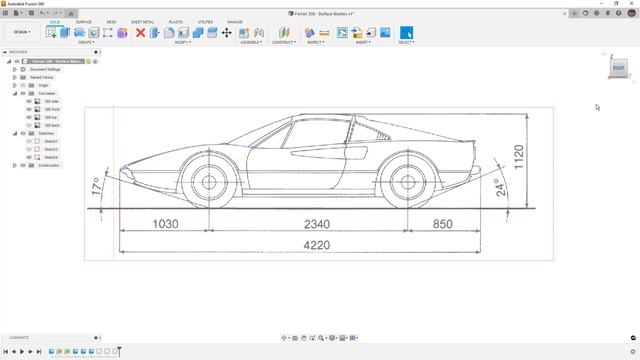Jump to timeline beginning
Viewport: 640px width, 360px height.
(x=5, y=351)
